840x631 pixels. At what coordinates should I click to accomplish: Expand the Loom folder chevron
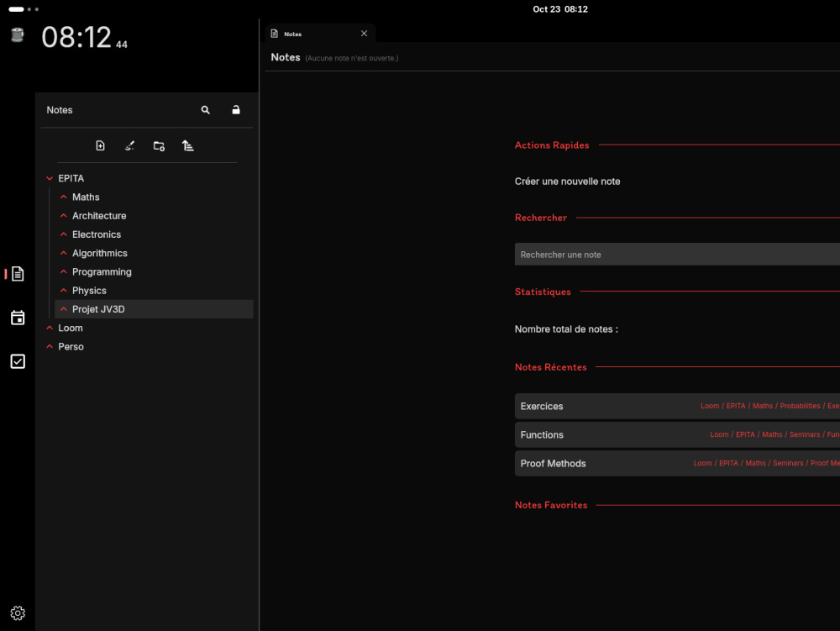pos(50,328)
